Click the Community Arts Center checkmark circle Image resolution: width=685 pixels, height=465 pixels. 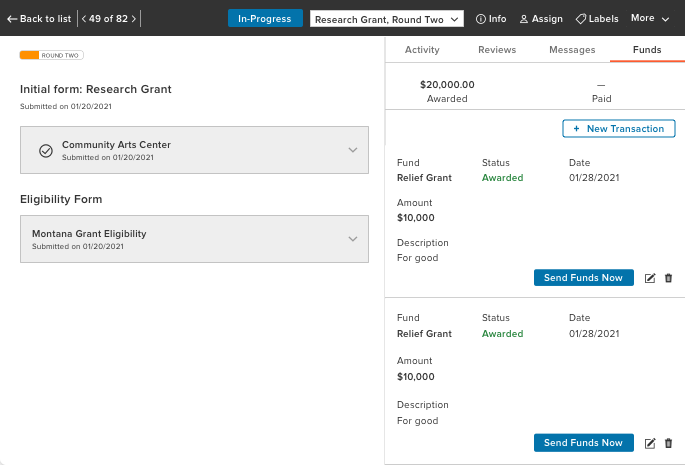tap(46, 150)
